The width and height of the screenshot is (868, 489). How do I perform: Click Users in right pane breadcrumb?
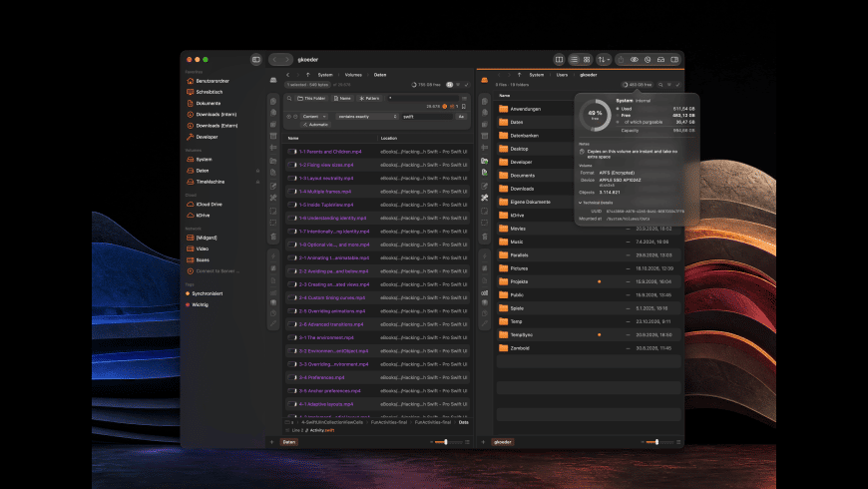(562, 75)
